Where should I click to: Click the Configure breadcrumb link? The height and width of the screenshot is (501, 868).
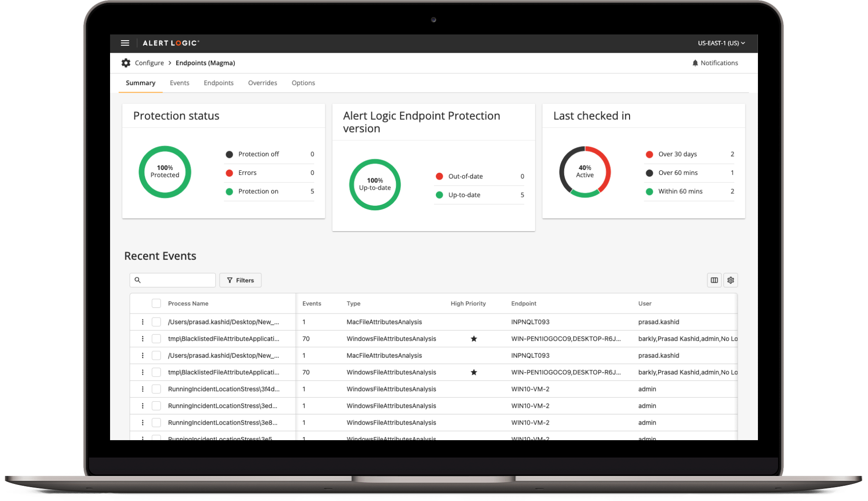(x=149, y=63)
